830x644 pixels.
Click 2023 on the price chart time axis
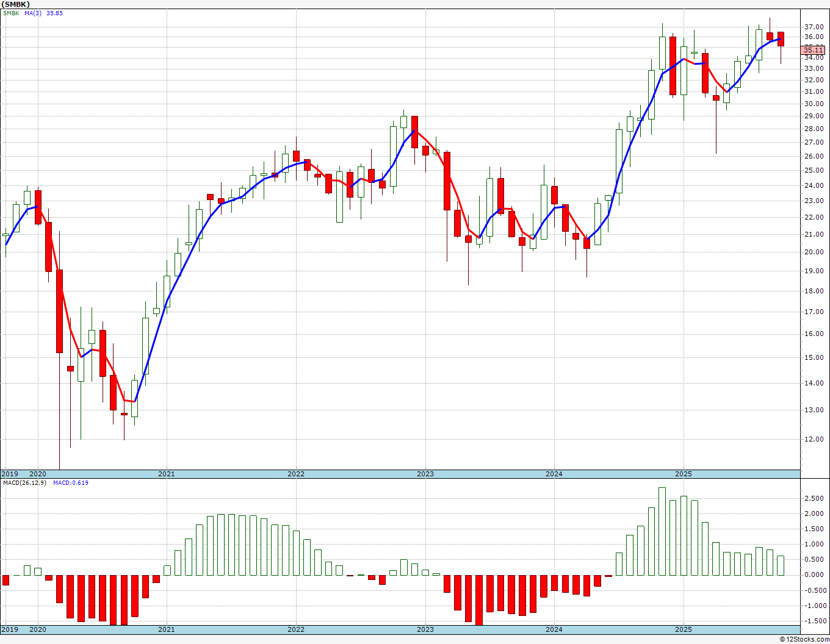pos(425,474)
